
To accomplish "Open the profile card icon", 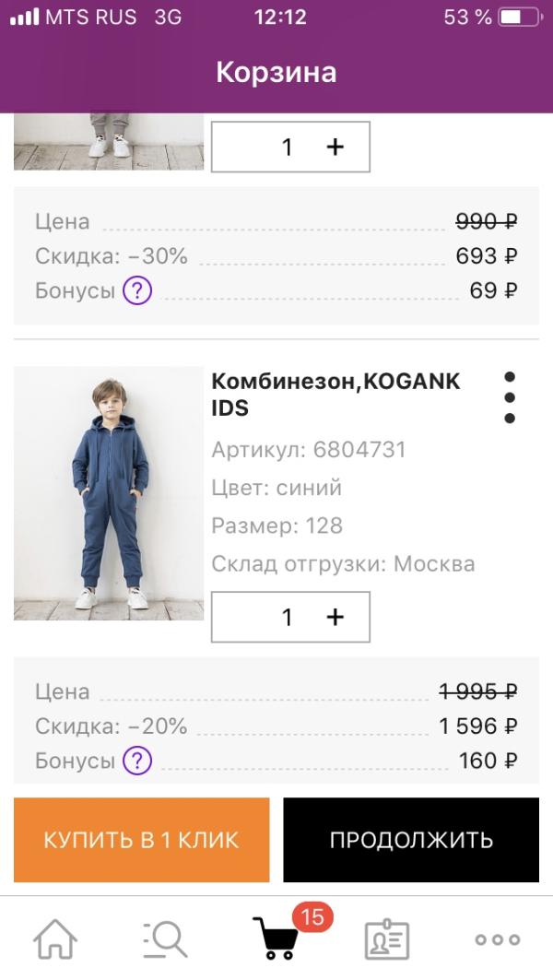I will (x=387, y=939).
